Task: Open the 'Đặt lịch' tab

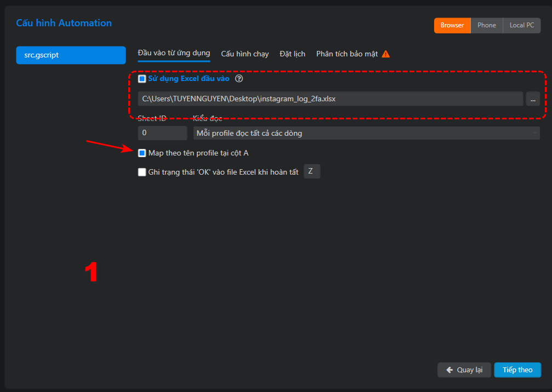Action: 292,54
